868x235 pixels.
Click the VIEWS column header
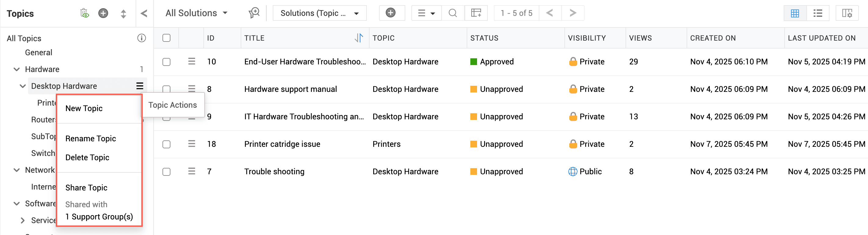click(x=640, y=38)
